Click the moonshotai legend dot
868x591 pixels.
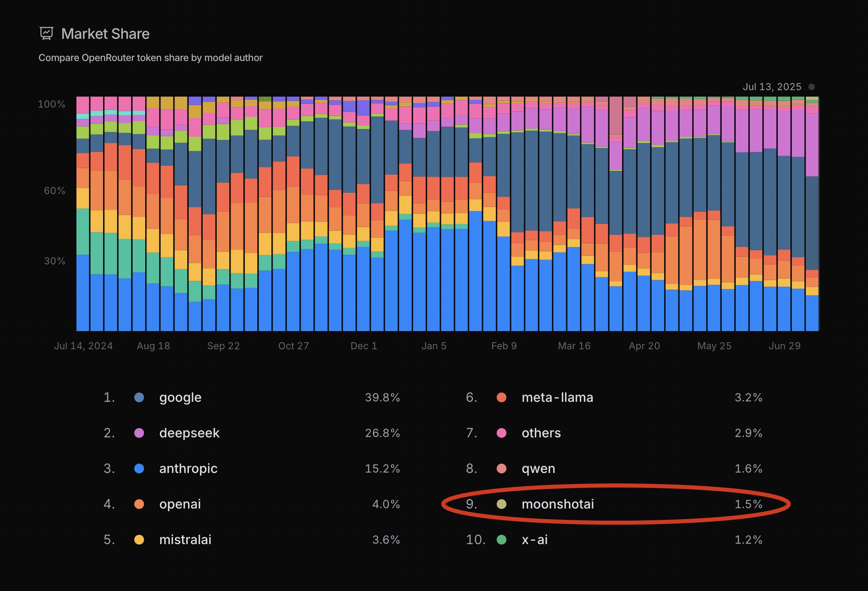tap(502, 504)
